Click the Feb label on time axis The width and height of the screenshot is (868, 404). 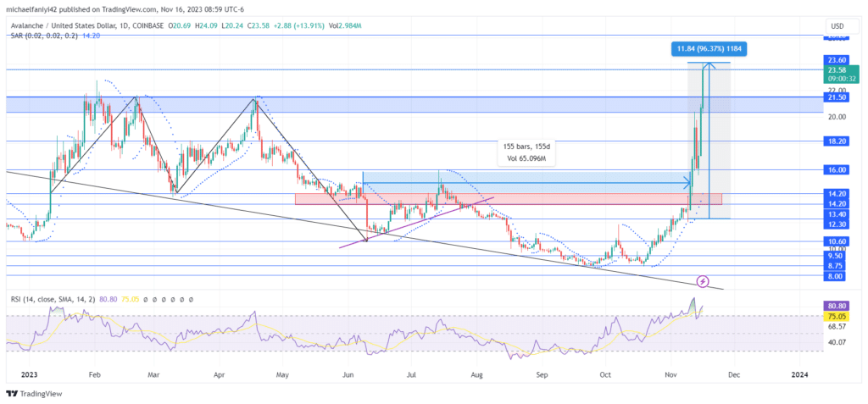94,374
